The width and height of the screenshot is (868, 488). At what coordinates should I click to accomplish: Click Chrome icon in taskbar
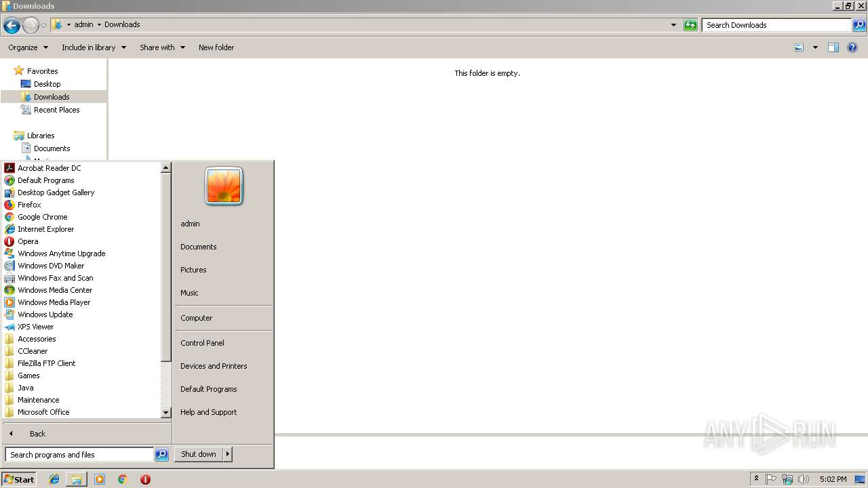(x=123, y=479)
